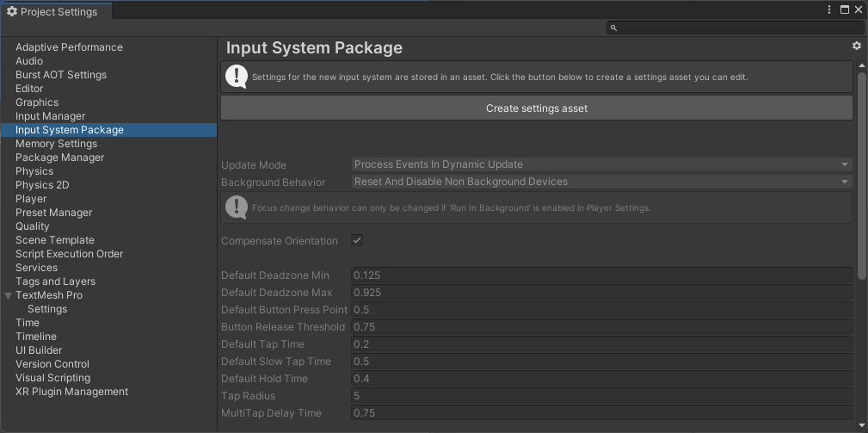The image size is (868, 433).
Task: Select Version Control settings
Action: 52,364
